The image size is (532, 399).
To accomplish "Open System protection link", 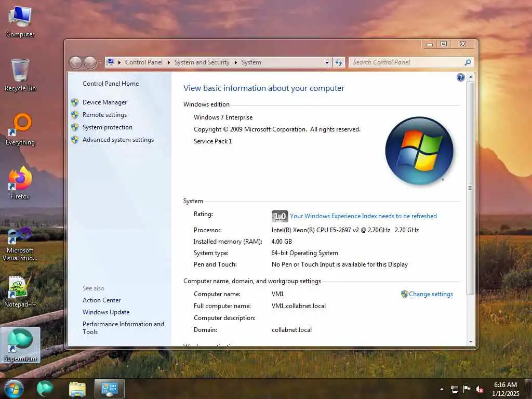I will coord(107,127).
